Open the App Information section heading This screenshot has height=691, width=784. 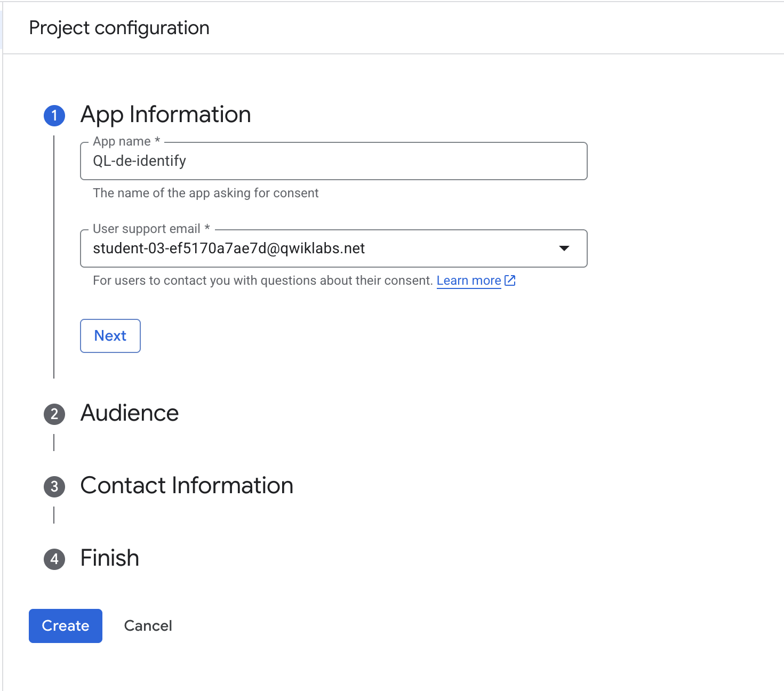[165, 115]
